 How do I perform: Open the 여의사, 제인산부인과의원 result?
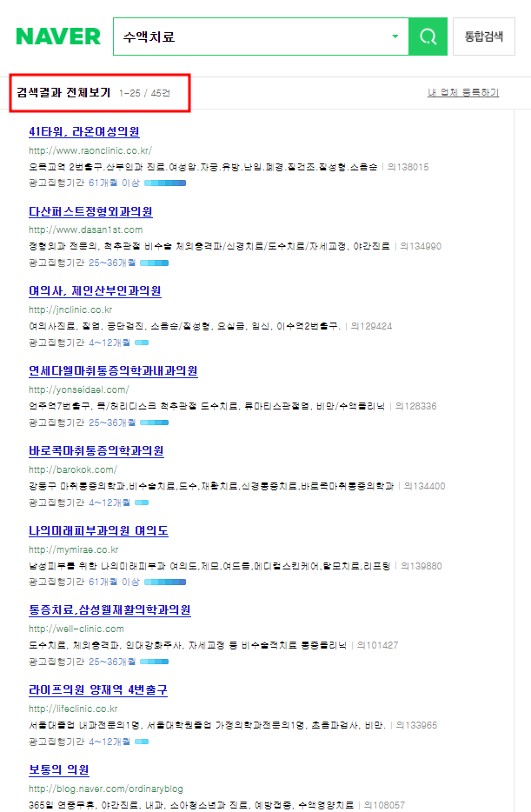click(95, 291)
